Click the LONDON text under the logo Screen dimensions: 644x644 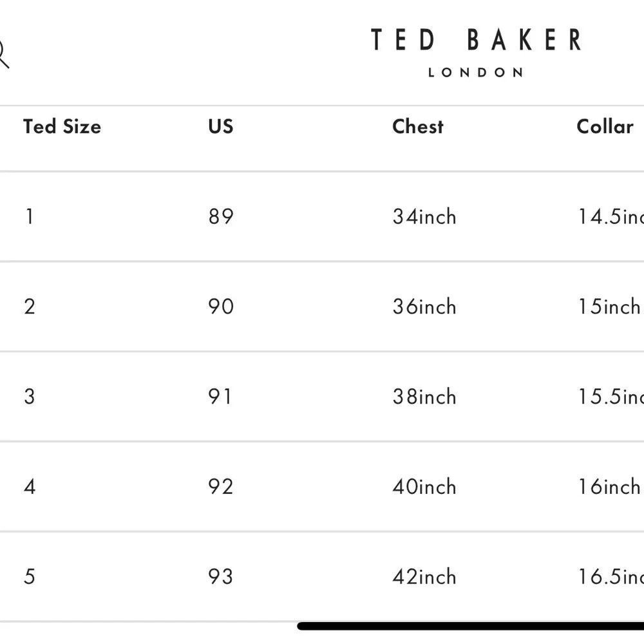[476, 72]
